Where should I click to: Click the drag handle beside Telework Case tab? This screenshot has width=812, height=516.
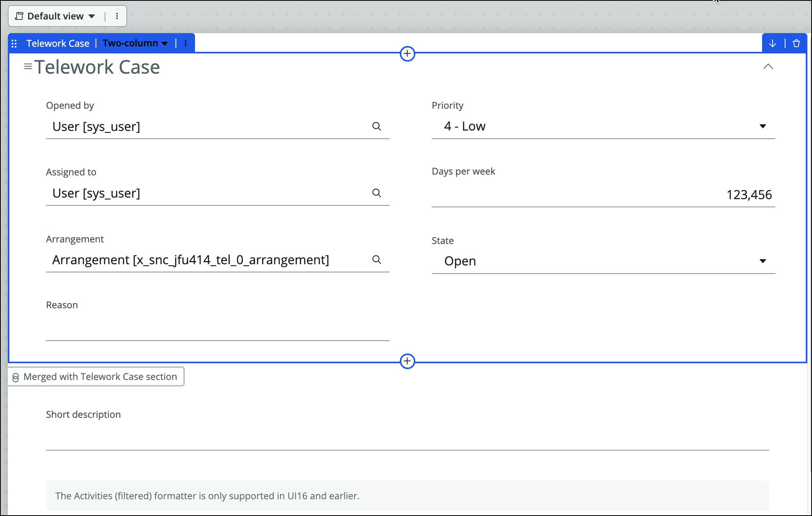pos(14,44)
